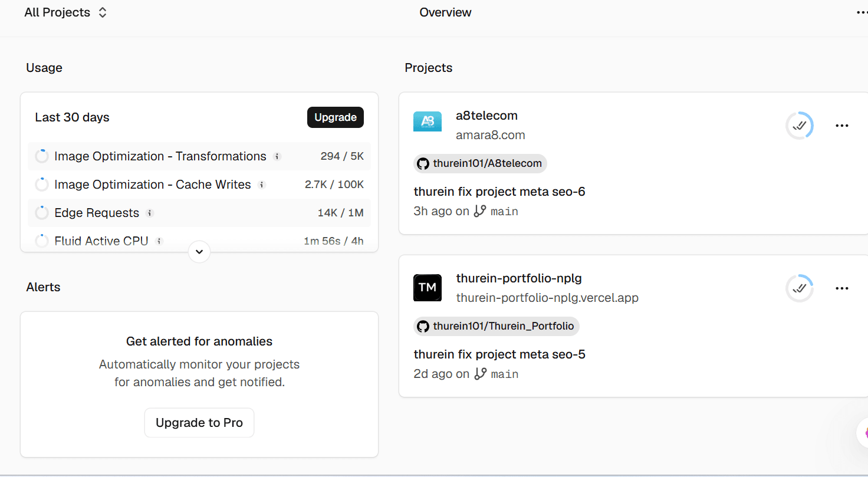Click the 'Last 30 days' label

pyautogui.click(x=72, y=117)
